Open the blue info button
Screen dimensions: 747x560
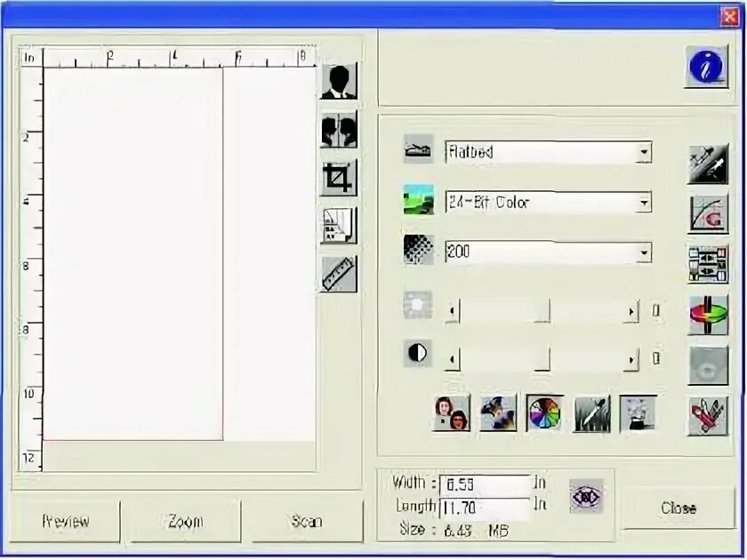pos(706,66)
